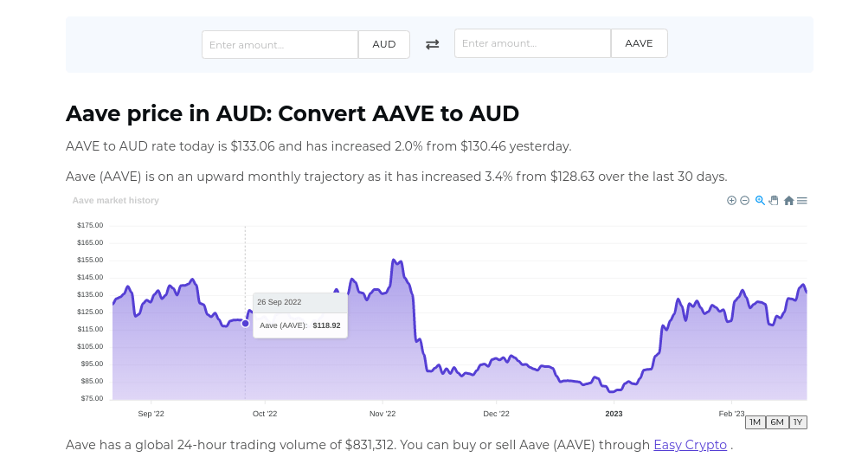Focus the AAVE amount input field
This screenshot has height=470, width=868.
click(x=532, y=43)
